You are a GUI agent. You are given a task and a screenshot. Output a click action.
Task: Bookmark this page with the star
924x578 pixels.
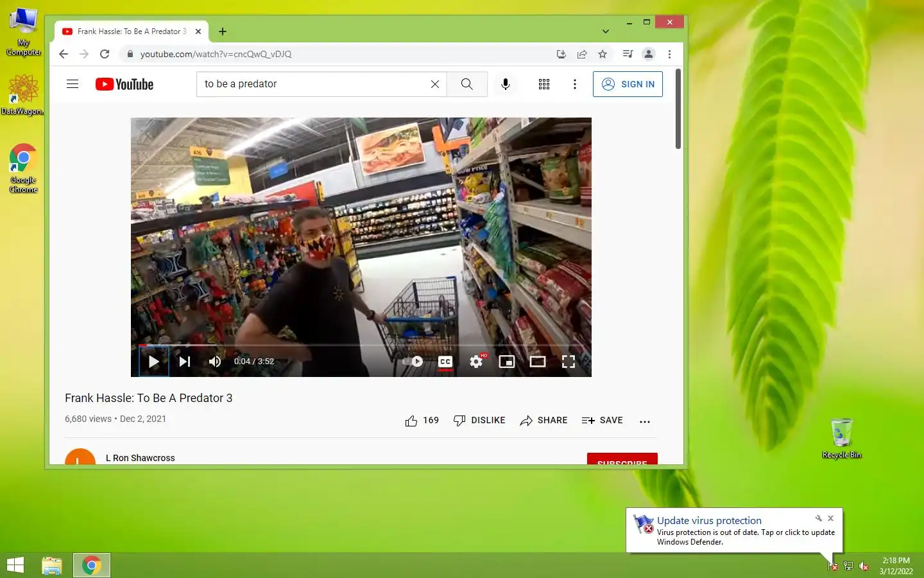[x=603, y=54]
